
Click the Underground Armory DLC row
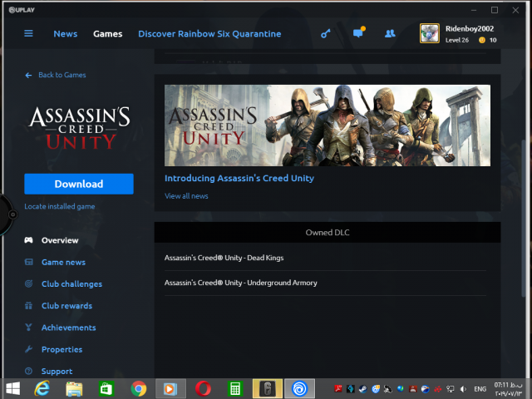(325, 283)
